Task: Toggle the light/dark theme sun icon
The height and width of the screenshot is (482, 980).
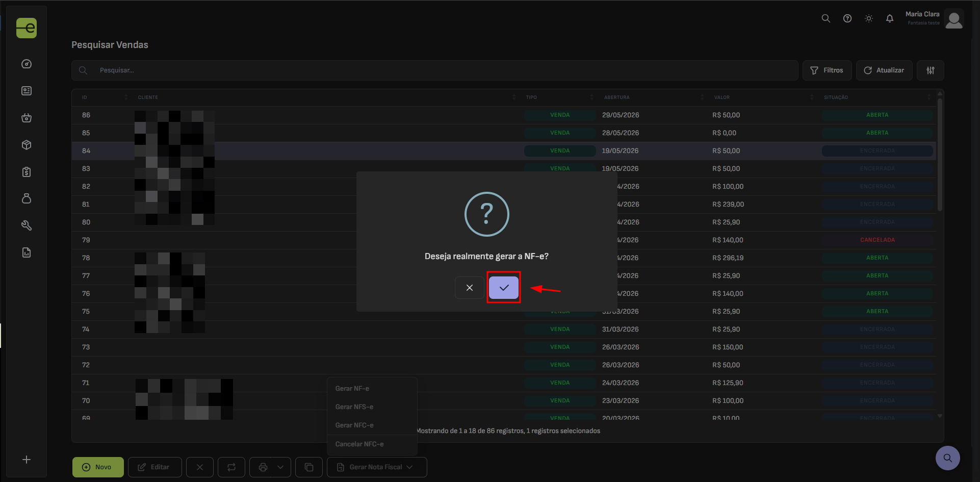Action: tap(869, 18)
